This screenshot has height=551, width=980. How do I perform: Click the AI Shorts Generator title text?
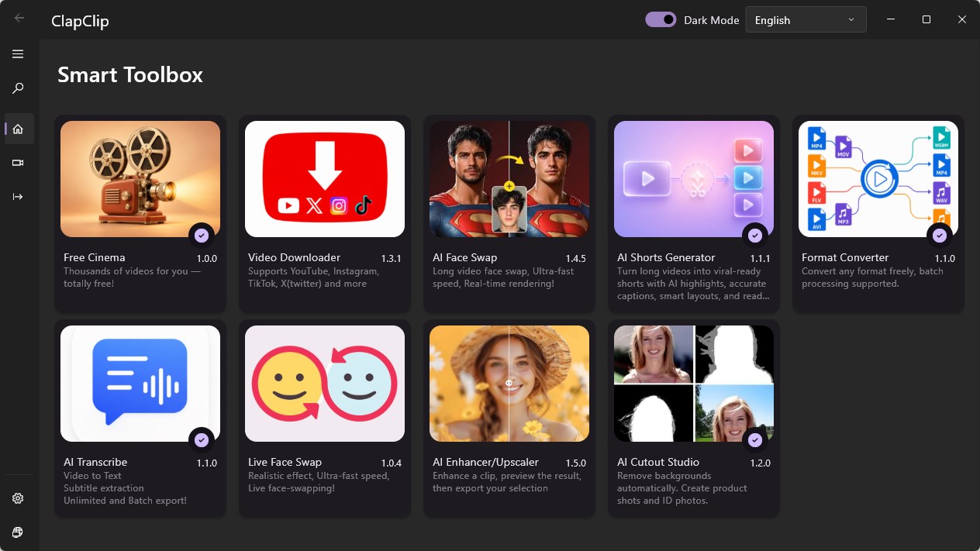(x=666, y=257)
